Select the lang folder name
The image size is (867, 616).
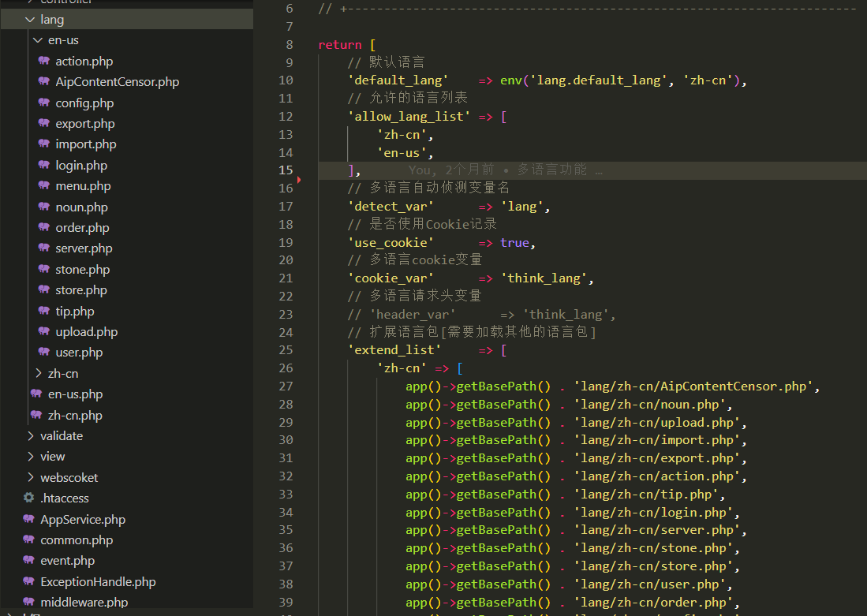52,20
